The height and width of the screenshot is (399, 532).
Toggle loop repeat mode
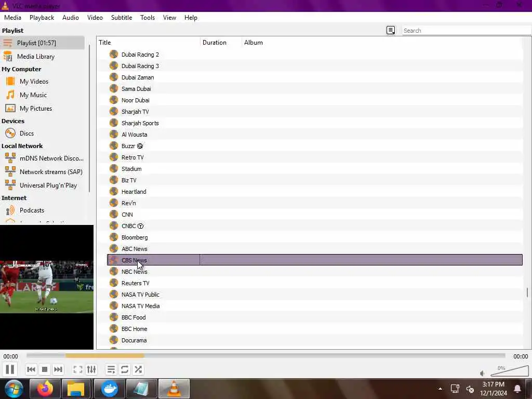point(125,369)
